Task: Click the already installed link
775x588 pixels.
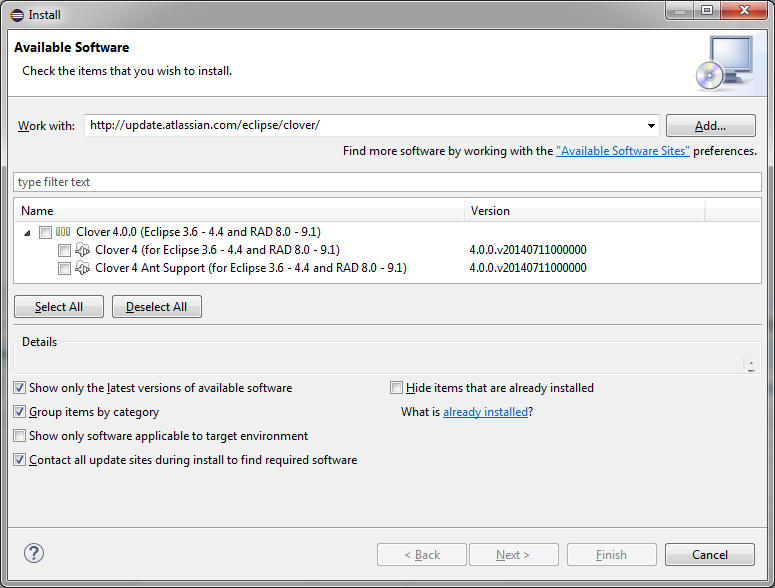Action: 485,412
